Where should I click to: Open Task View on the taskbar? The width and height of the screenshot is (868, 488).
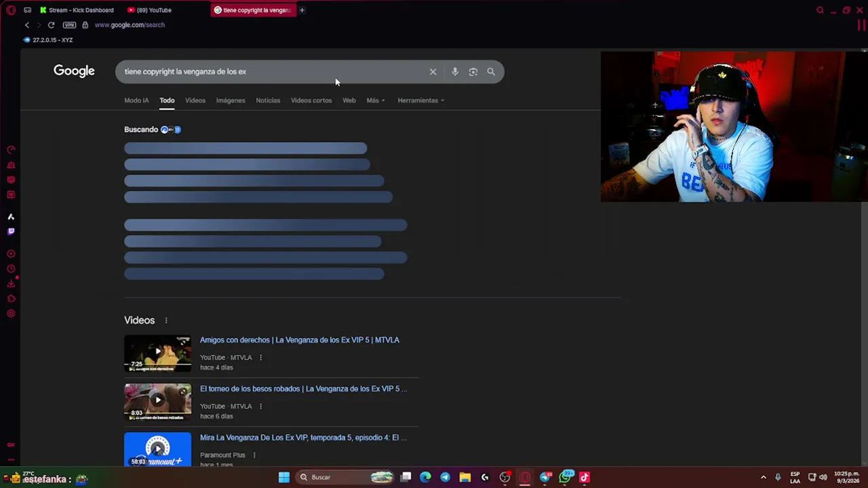pyautogui.click(x=406, y=477)
